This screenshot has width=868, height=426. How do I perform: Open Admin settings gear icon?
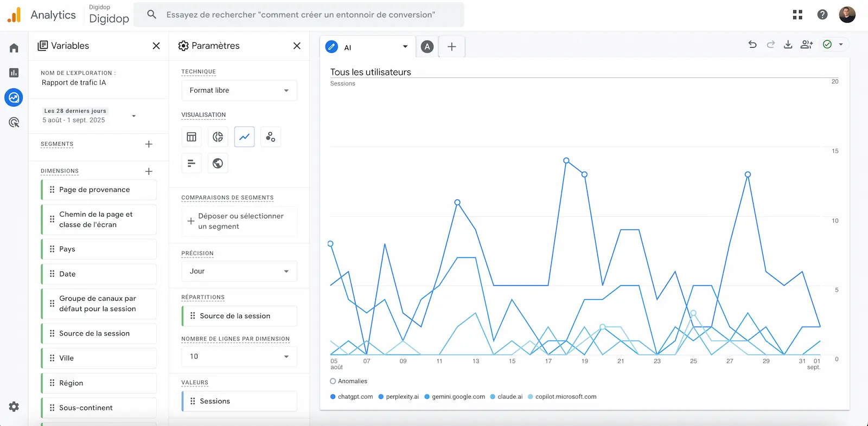tap(14, 406)
